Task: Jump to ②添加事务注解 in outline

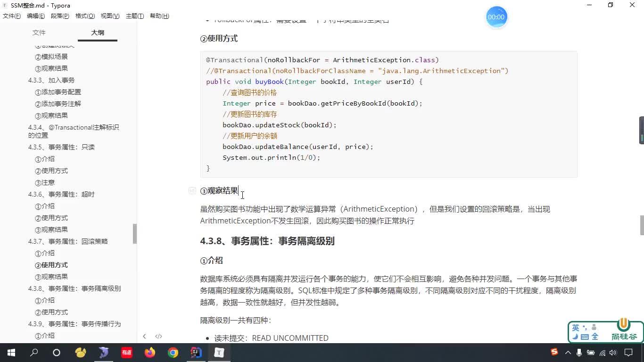Action: coord(58,104)
